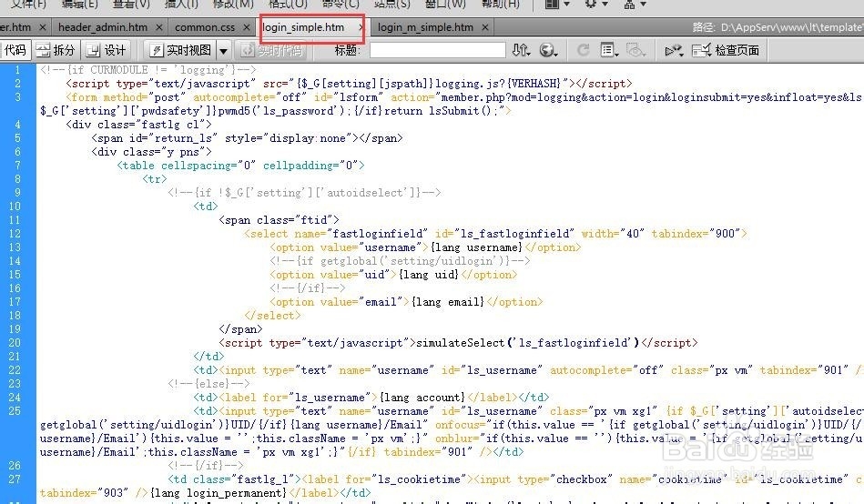Open the 查看(V) View menu

point(131,4)
